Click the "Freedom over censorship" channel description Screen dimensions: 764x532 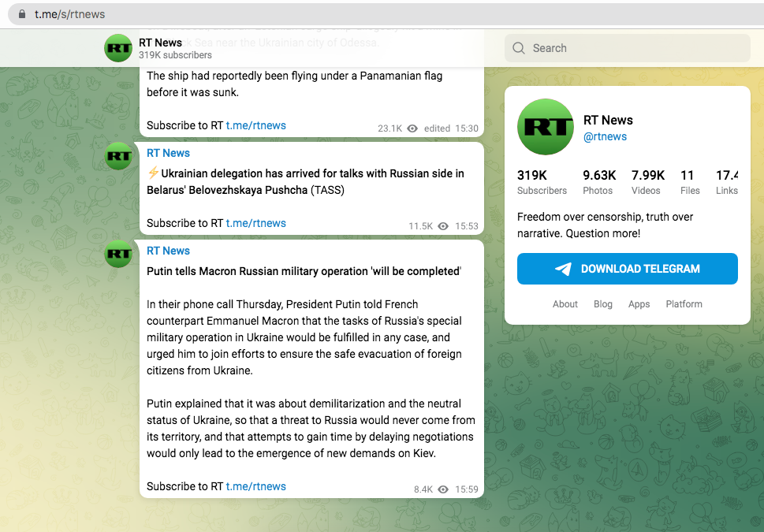click(606, 225)
